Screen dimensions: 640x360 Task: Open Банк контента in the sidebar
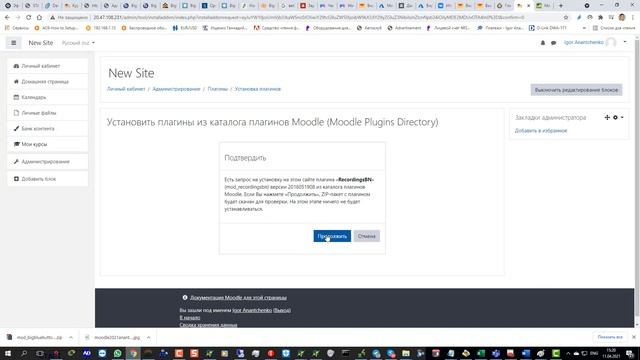coord(48,129)
